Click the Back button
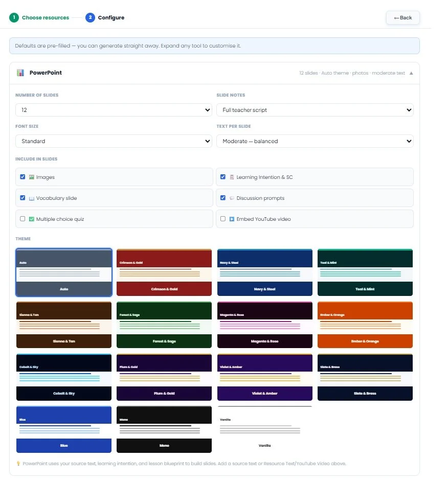448x482 pixels. tap(403, 18)
